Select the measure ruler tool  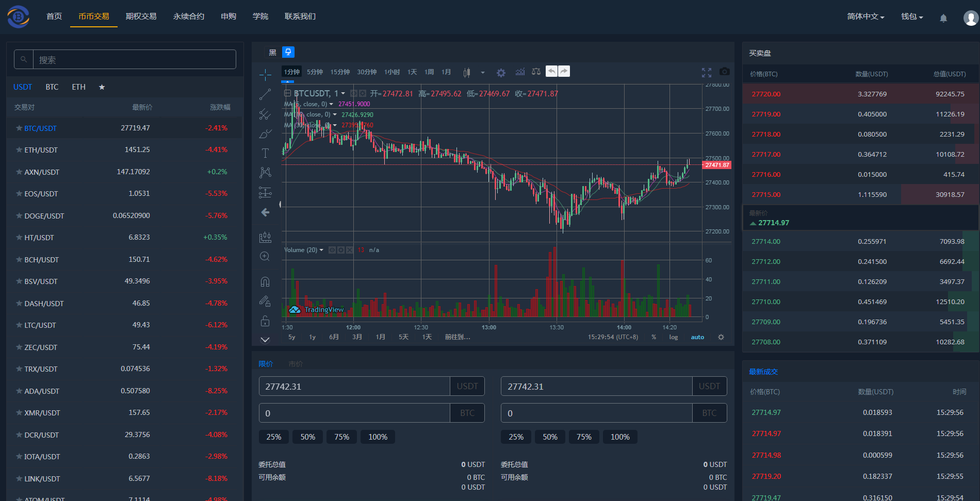[x=265, y=237]
